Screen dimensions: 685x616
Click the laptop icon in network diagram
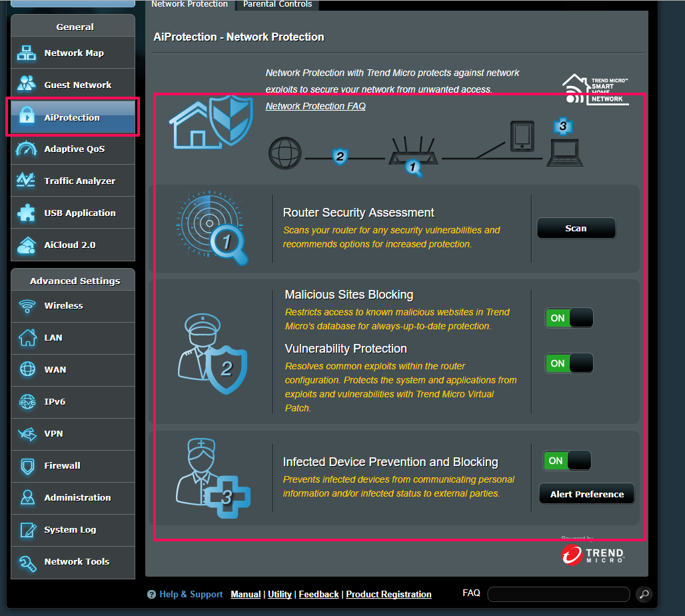(565, 153)
